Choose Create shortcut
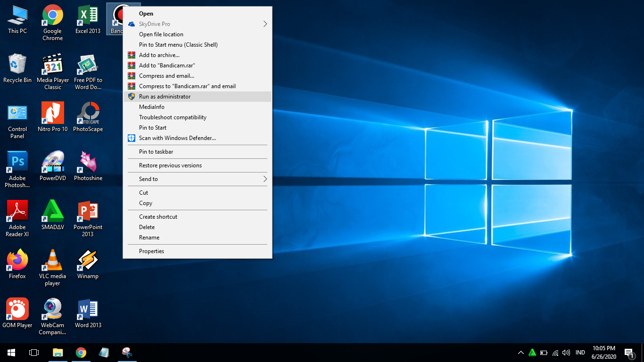Image resolution: width=644 pixels, height=362 pixels. tap(198, 217)
